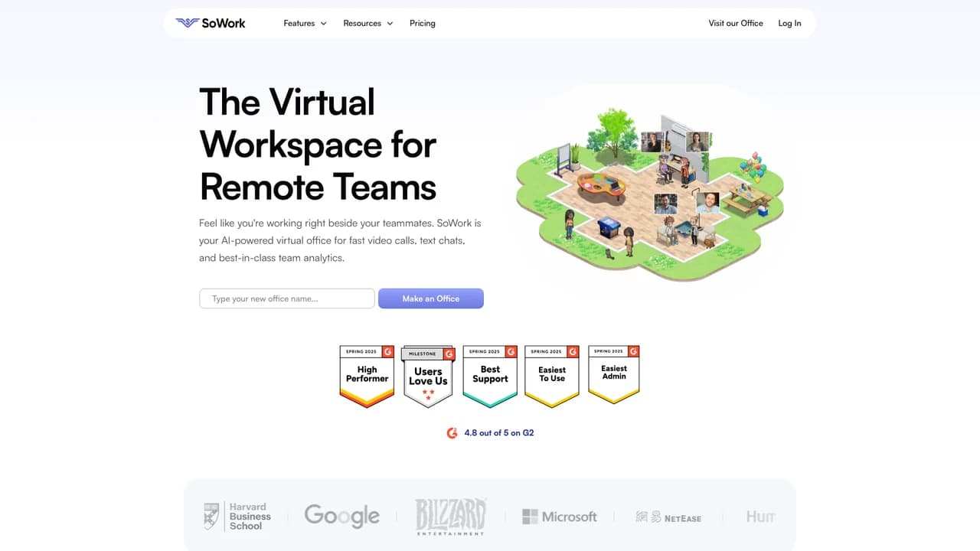
Task: Open the Best Support G2 badge
Action: pyautogui.click(x=490, y=377)
